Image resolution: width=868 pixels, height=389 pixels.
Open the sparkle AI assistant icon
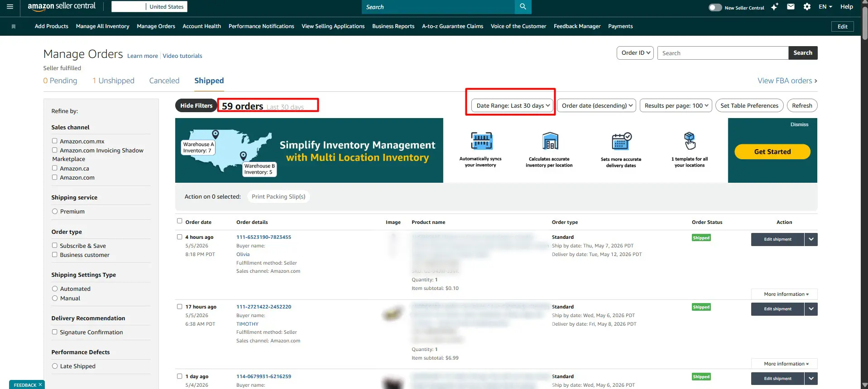(x=775, y=7)
